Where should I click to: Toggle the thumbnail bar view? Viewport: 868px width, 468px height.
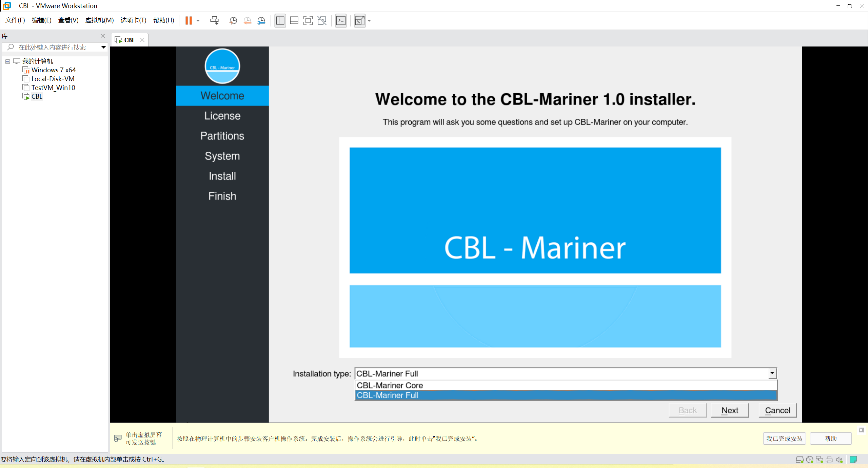[x=294, y=21]
